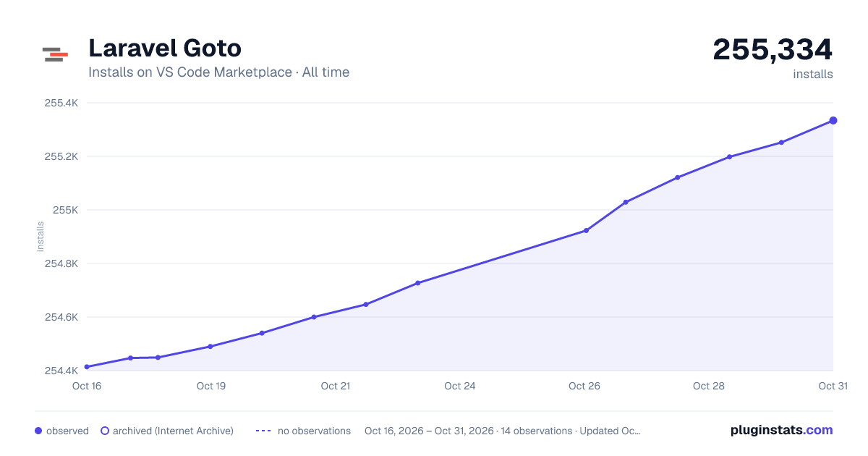Click the 254.8K y-axis label
This screenshot has width=868, height=456.
click(x=61, y=263)
